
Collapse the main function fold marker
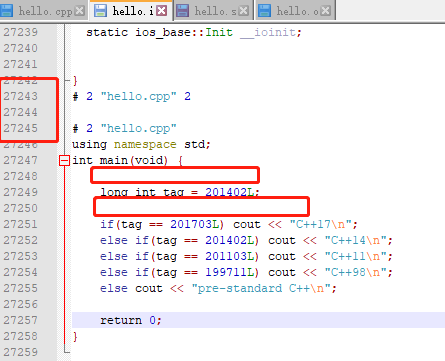(x=64, y=161)
